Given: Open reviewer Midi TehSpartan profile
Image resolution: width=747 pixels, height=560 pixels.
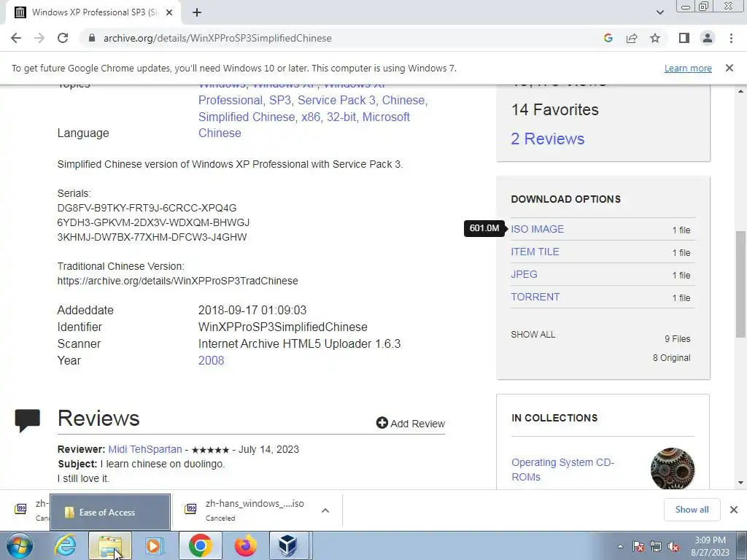Looking at the screenshot, I should click(145, 449).
